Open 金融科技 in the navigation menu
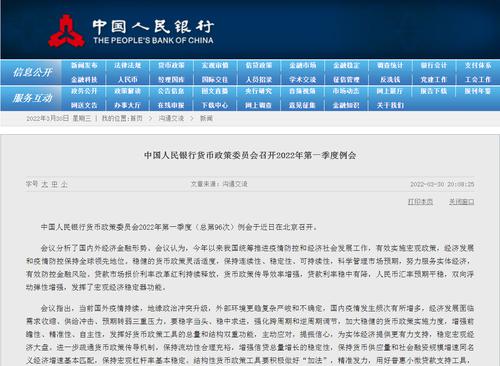Screen dimensions: 500x366 click(x=84, y=79)
